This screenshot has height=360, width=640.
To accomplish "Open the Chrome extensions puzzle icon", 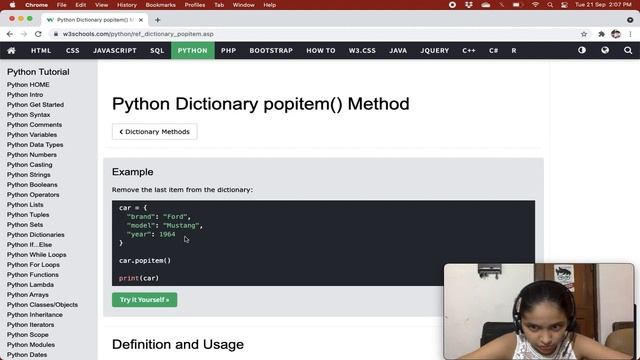I will click(601, 34).
